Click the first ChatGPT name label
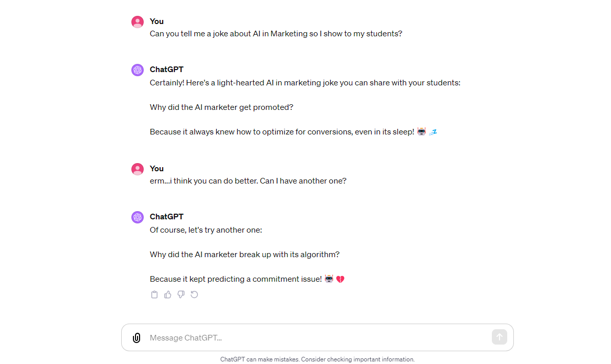 166,69
